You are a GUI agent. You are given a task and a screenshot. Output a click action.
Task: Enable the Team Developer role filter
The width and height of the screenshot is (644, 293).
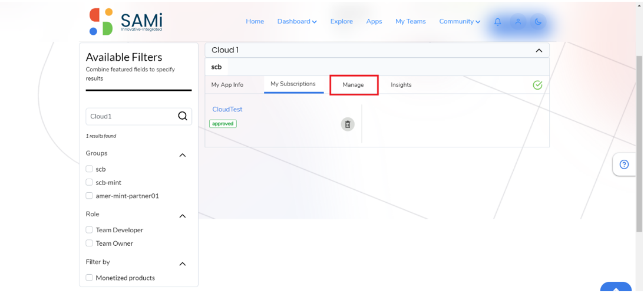[89, 230]
